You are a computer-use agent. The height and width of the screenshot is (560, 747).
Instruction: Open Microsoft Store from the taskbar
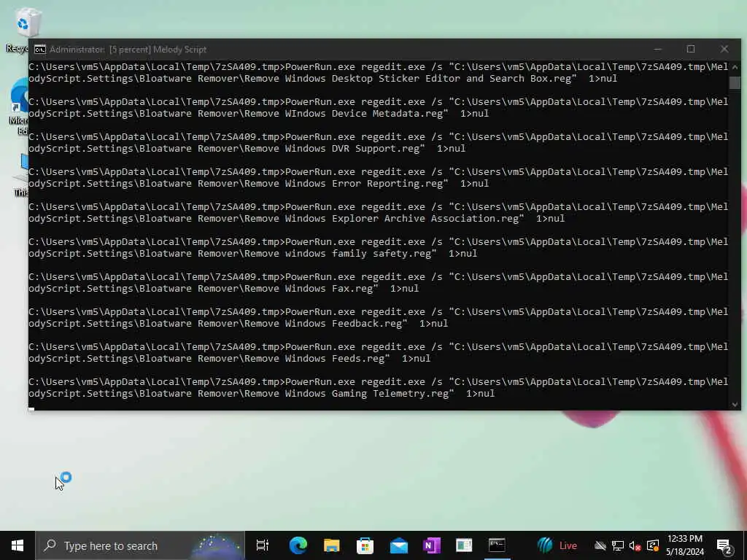click(x=365, y=545)
